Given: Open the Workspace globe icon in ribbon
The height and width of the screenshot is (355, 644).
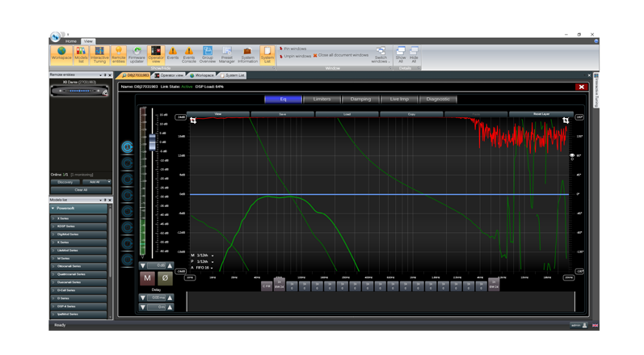Looking at the screenshot, I should [x=61, y=55].
